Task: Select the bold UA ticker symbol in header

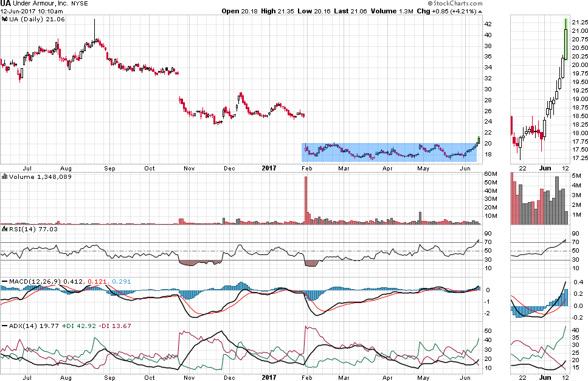Action: tap(5, 4)
